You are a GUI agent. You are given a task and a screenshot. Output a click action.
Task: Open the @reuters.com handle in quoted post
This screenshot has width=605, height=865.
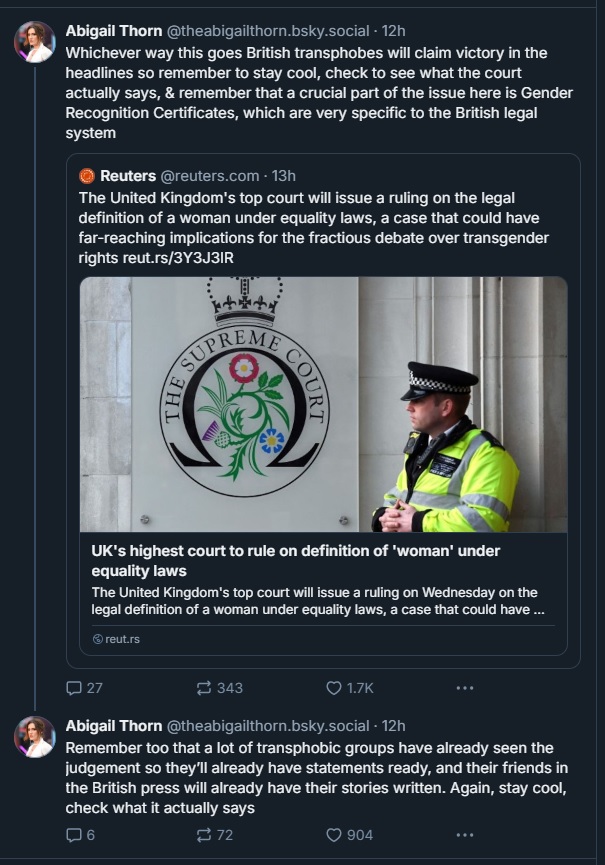pos(209,176)
